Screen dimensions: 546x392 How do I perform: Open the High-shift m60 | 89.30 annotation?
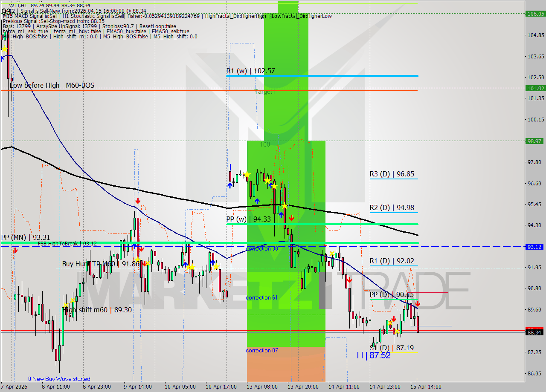coord(97,310)
